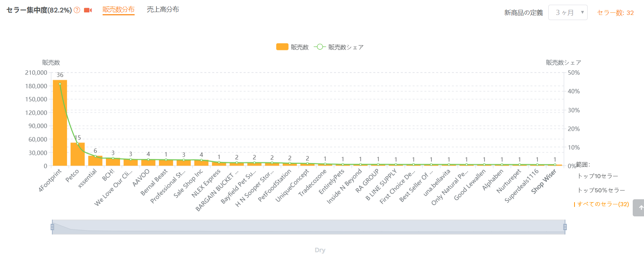The height and width of the screenshot is (259, 644).
Task: Toggle the orange 販売数 legend series
Action: point(292,47)
